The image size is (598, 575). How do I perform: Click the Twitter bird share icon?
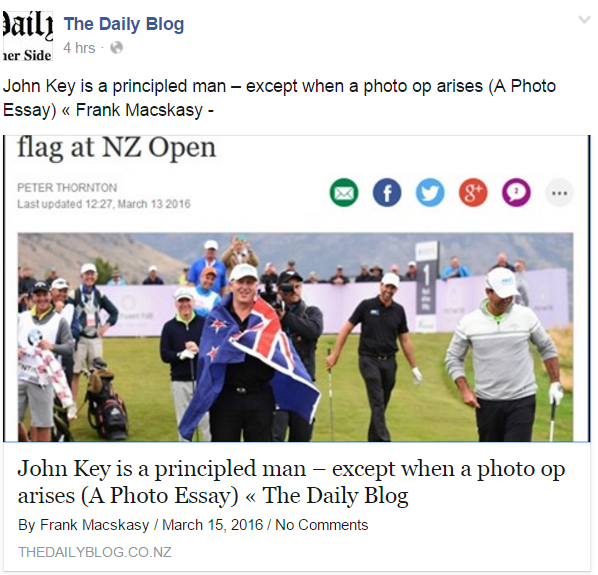(x=430, y=193)
